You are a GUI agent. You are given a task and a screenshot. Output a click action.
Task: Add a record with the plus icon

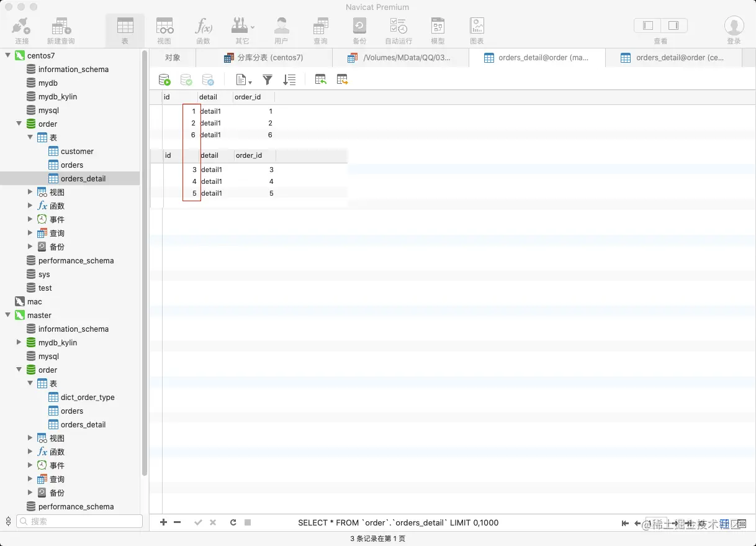click(x=163, y=522)
